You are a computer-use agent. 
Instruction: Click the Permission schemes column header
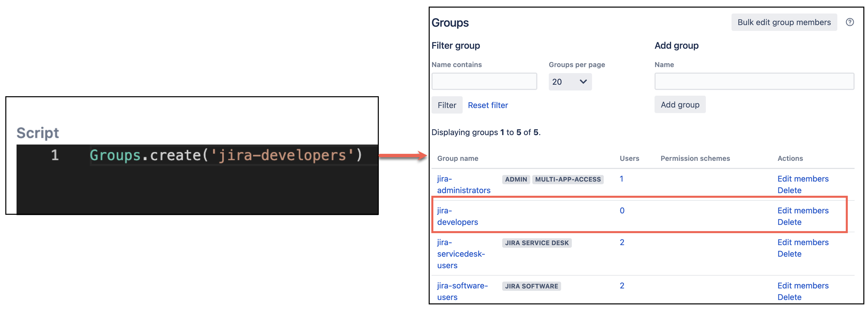tap(695, 158)
